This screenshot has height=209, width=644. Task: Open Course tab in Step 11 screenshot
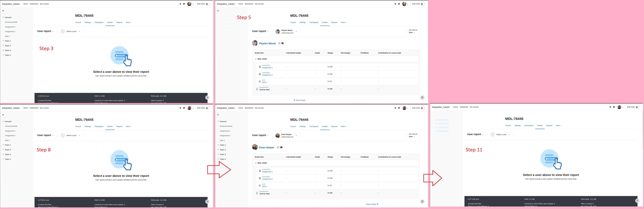coord(508,125)
